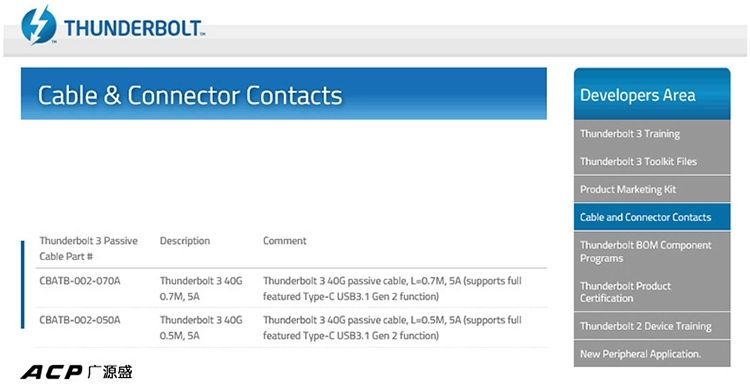750x387 pixels.
Task: Click the ACP logo at bottom left
Action: pos(77,372)
